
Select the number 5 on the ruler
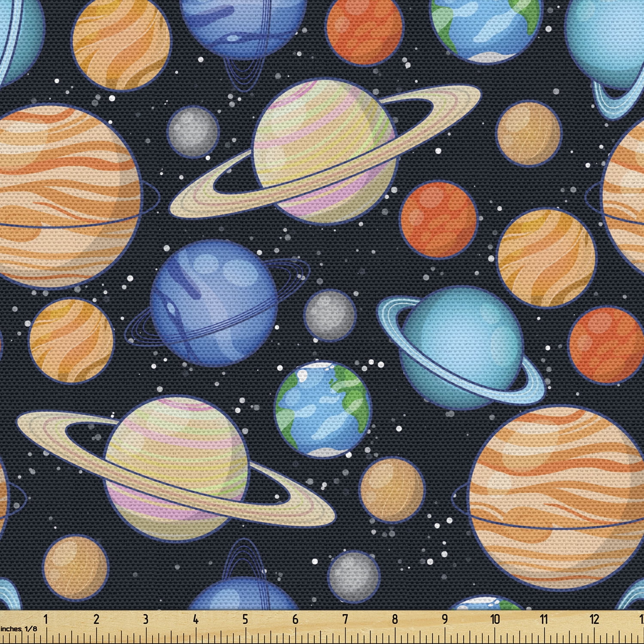click(245, 619)
